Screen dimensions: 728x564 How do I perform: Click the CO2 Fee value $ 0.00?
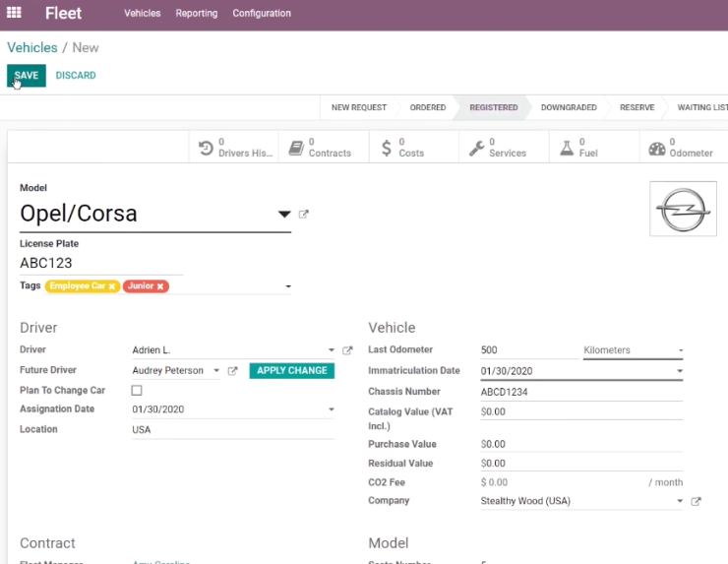[494, 482]
